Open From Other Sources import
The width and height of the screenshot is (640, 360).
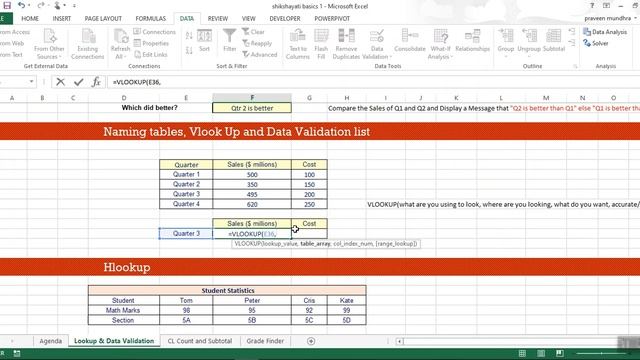(x=49, y=44)
